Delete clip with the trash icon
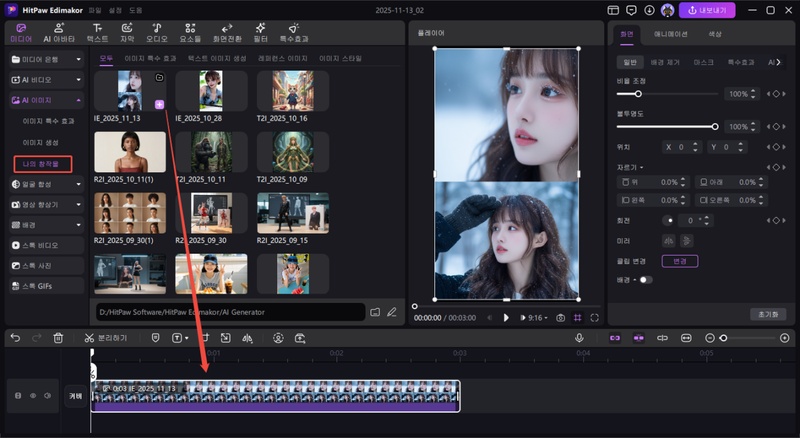This screenshot has width=800, height=438. [x=58, y=338]
